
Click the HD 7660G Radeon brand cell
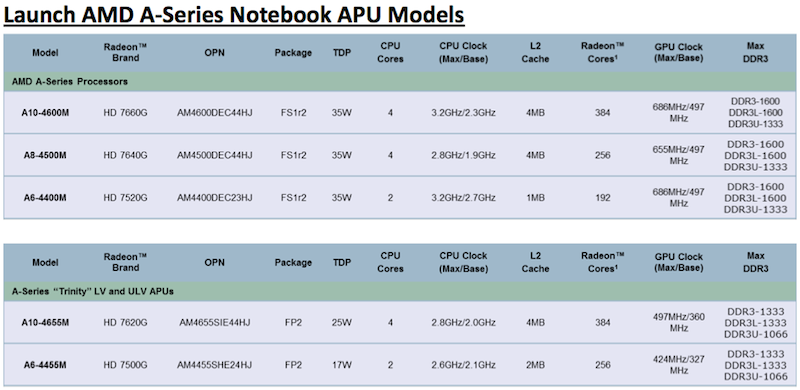pos(125,112)
